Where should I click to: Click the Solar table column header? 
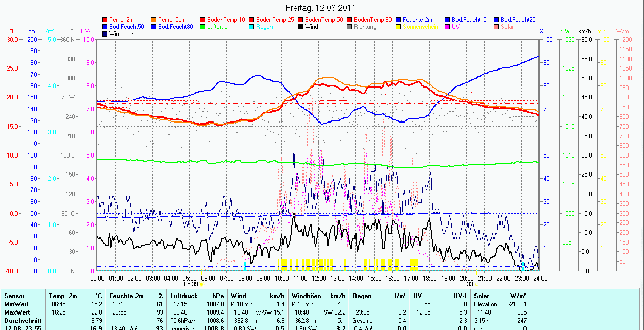(482, 296)
